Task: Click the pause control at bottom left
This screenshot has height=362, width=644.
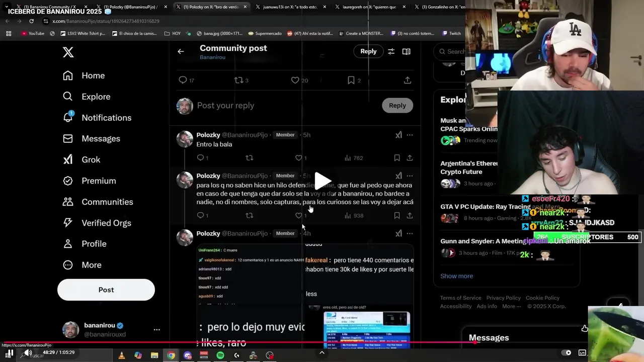Action: tap(9, 353)
